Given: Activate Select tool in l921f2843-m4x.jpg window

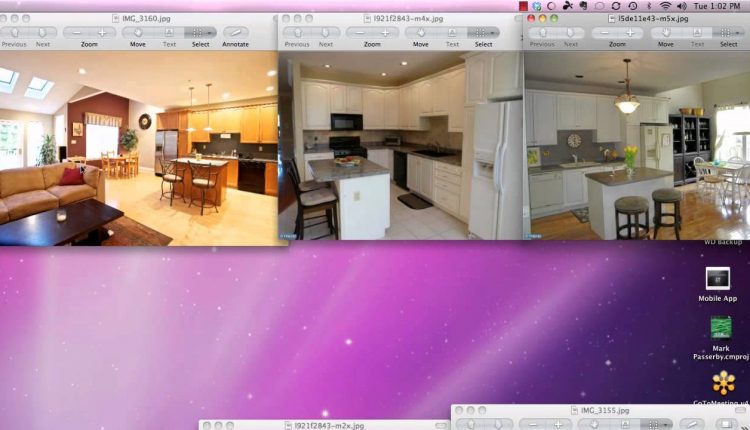Looking at the screenshot, I should click(x=480, y=33).
